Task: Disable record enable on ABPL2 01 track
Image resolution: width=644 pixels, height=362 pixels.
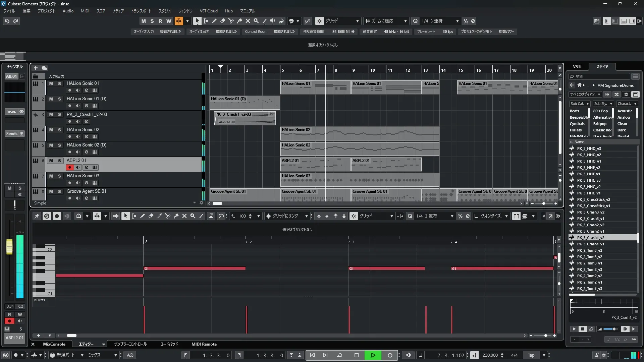Action: click(x=70, y=167)
